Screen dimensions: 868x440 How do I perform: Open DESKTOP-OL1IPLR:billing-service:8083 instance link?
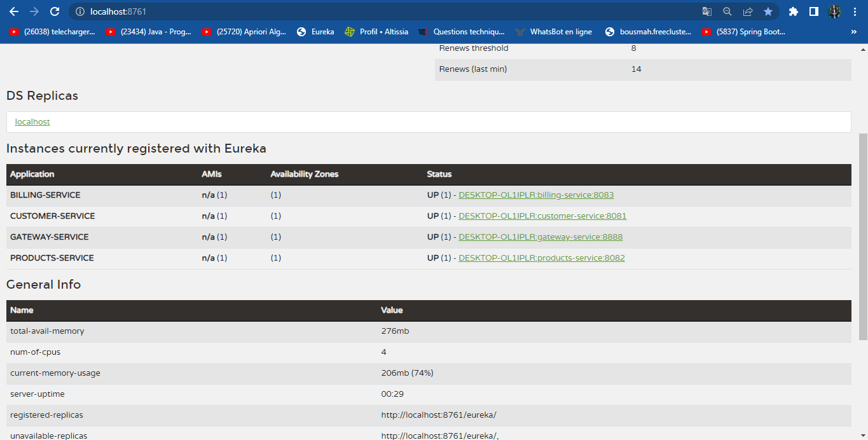[536, 195]
